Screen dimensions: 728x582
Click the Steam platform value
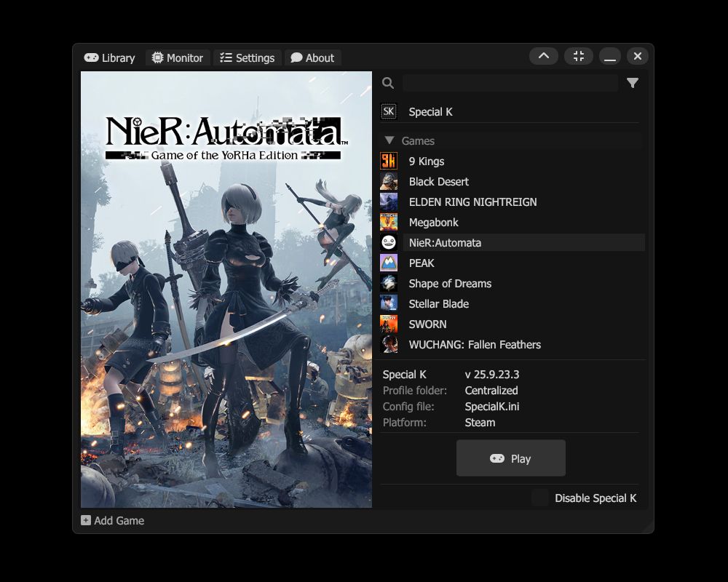(480, 423)
